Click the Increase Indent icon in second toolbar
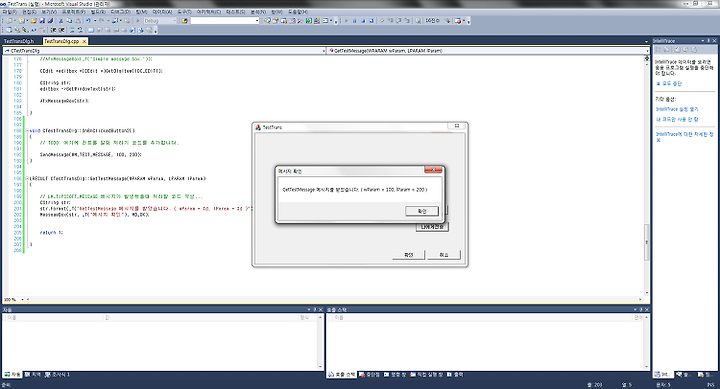The image size is (720, 389). (x=62, y=30)
